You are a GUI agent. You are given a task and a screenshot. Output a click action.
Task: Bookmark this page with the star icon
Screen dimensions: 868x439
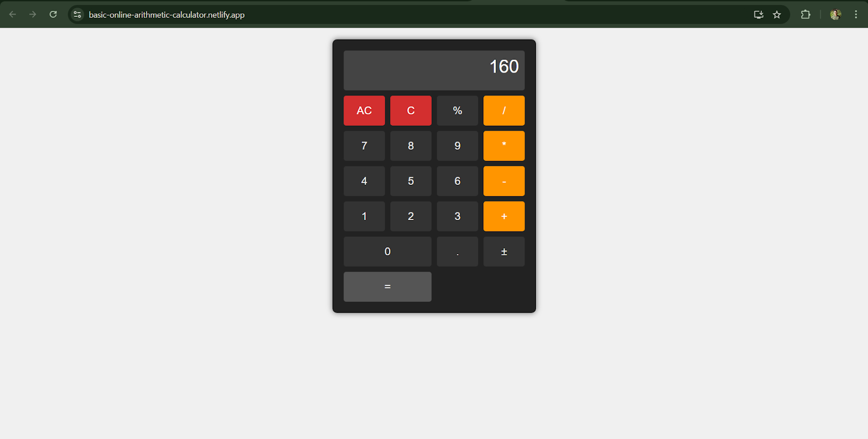point(777,15)
